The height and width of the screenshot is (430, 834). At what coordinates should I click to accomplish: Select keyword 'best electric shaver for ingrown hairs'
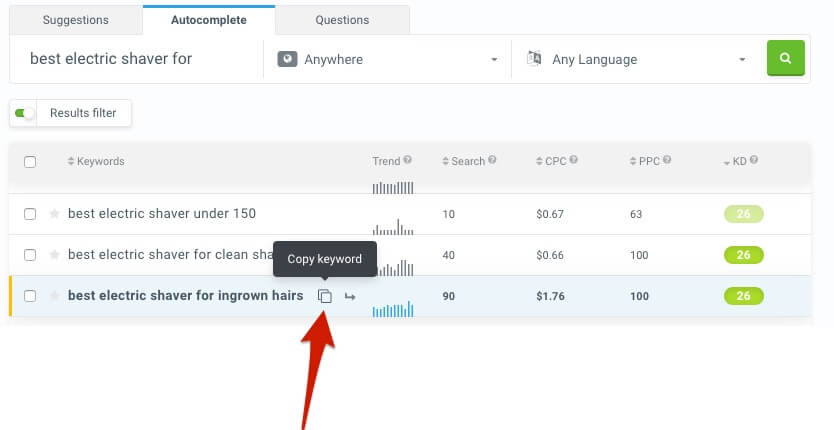pos(186,295)
